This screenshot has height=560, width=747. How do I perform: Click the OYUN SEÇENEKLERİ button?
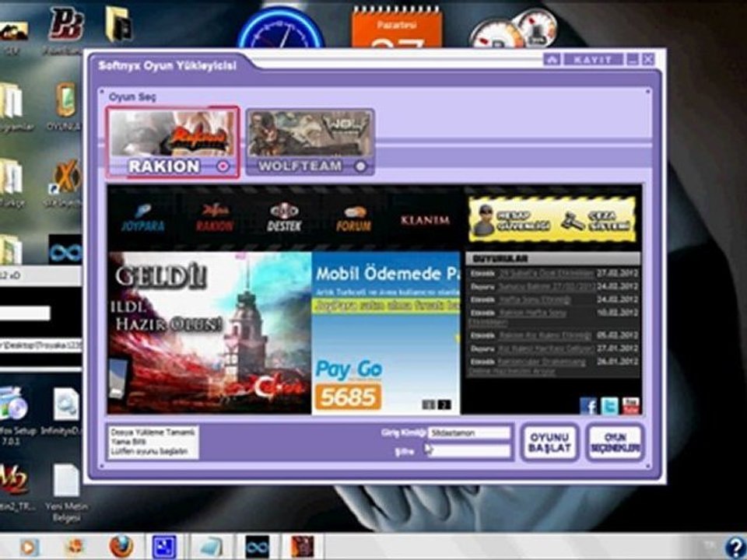pos(615,443)
